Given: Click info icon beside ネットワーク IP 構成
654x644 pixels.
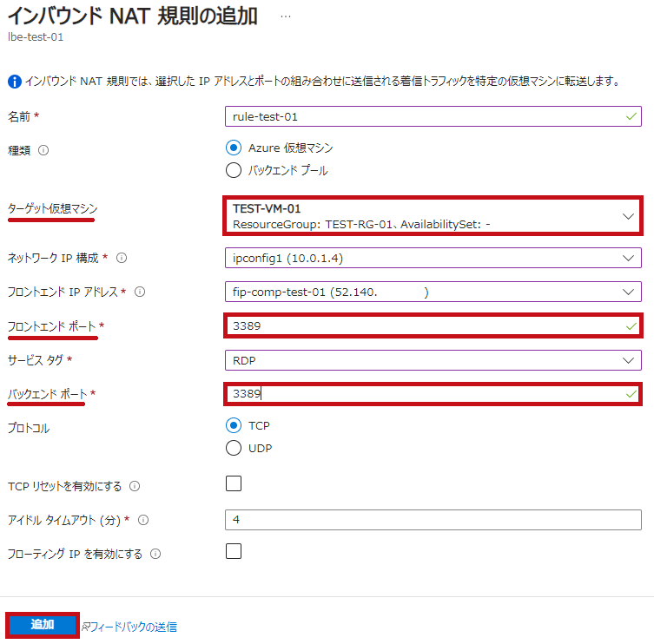Looking at the screenshot, I should pos(122,258).
